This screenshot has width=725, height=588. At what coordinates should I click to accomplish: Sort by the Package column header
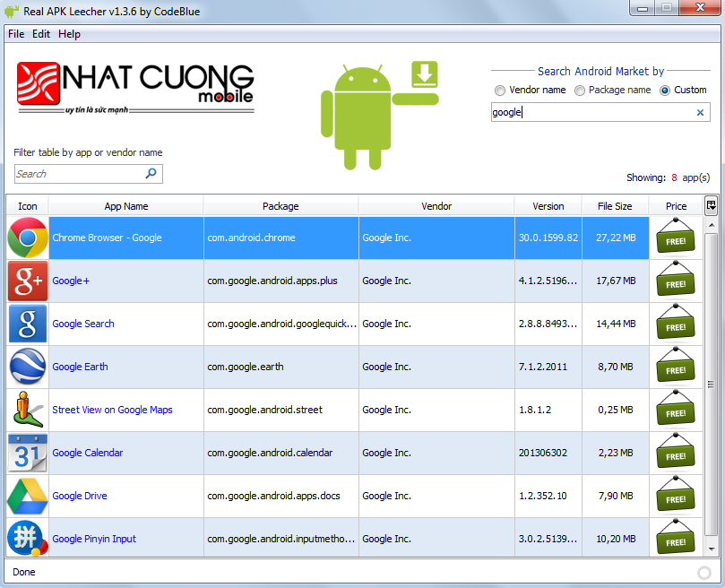[281, 206]
